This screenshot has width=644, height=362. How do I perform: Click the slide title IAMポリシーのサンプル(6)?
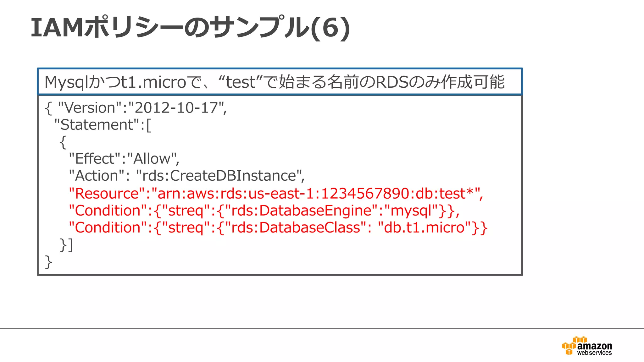point(190,28)
